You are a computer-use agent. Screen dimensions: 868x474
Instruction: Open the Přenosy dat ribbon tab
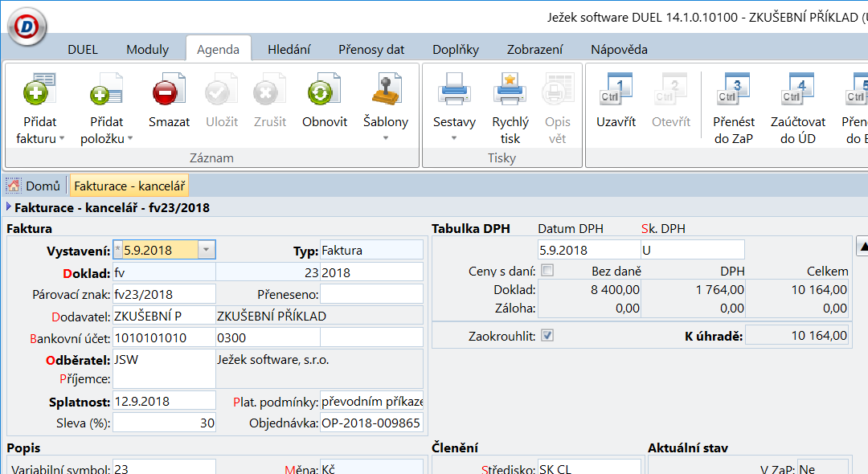371,49
